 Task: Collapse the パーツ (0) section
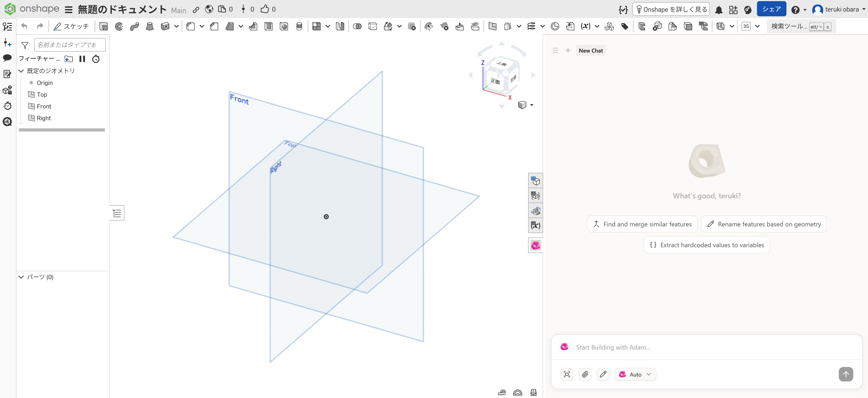click(21, 277)
